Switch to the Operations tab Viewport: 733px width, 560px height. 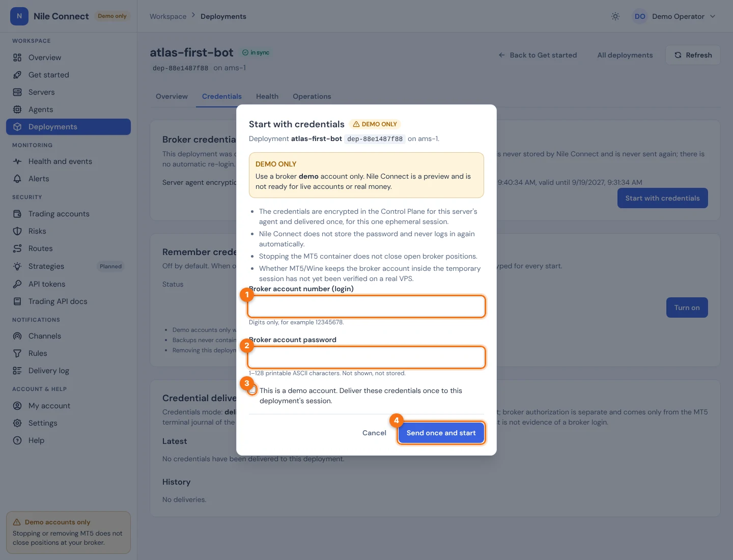(312, 96)
